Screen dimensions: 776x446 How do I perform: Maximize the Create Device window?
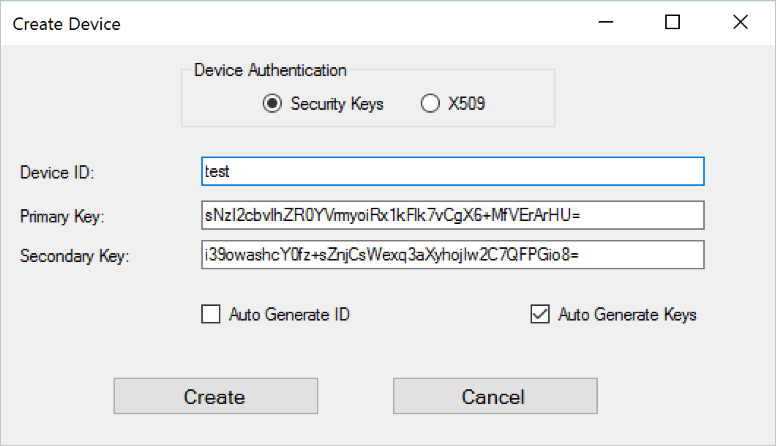click(x=673, y=22)
